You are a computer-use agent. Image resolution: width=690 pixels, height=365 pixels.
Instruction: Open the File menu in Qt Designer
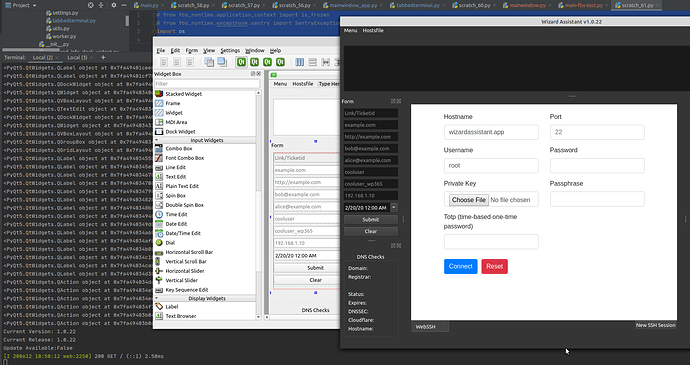[x=161, y=51]
